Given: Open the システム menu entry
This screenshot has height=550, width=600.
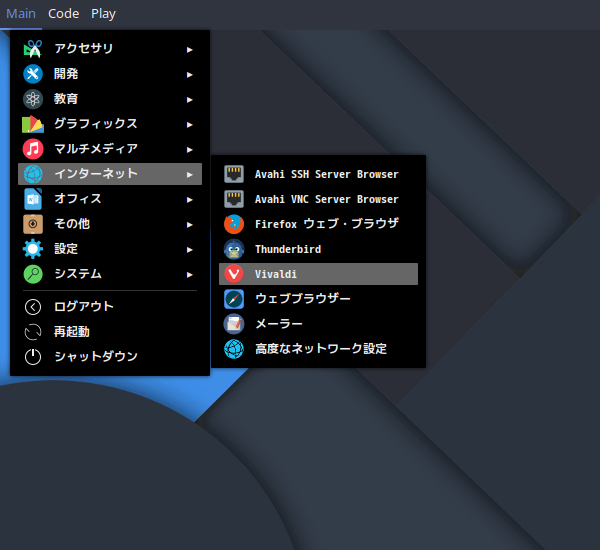Looking at the screenshot, I should [110, 274].
